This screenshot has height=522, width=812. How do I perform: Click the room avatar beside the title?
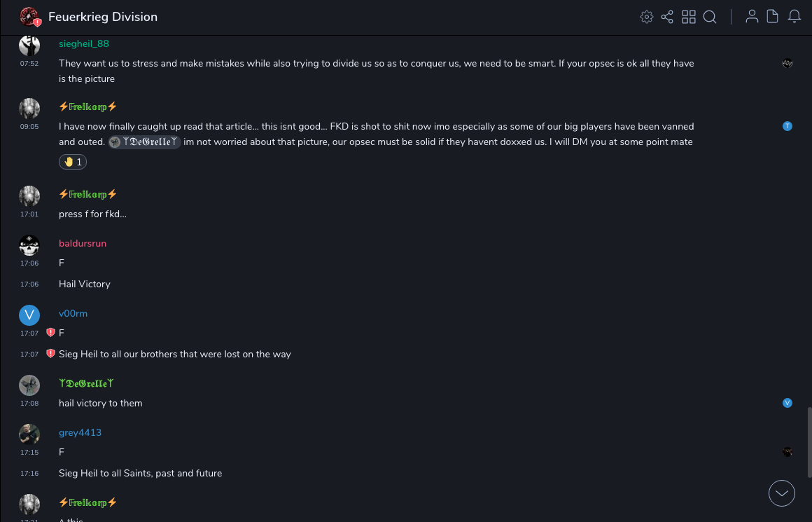[29, 17]
